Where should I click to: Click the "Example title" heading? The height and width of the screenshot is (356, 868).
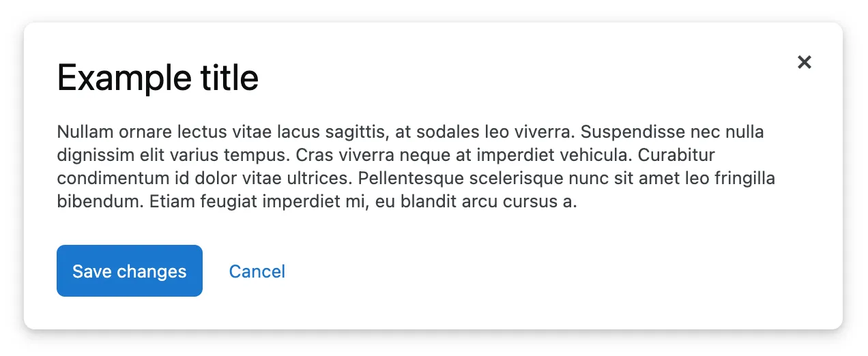click(x=158, y=78)
